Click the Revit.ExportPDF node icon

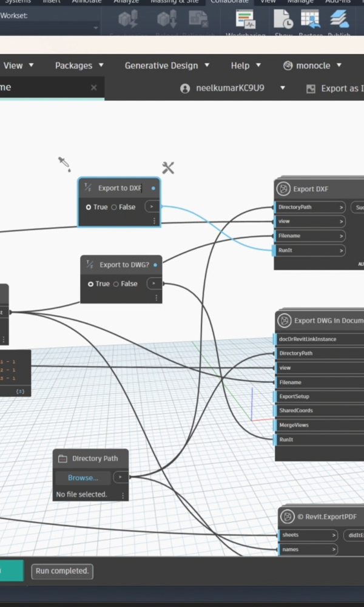288,517
